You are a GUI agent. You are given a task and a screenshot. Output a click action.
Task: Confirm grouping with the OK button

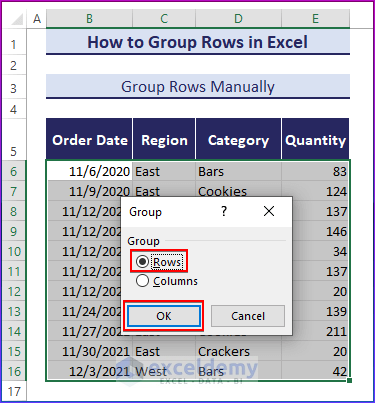(164, 316)
